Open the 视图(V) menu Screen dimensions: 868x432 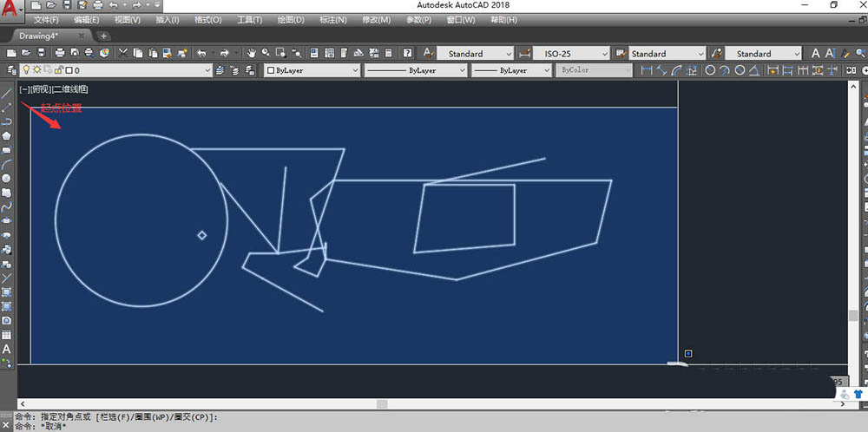coord(128,20)
